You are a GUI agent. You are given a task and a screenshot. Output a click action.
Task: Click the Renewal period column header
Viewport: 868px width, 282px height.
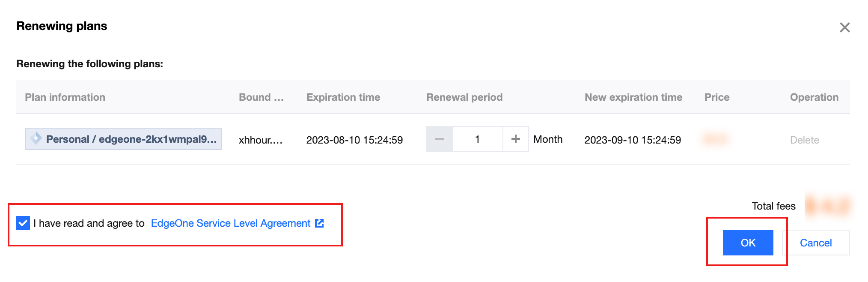[x=464, y=97]
